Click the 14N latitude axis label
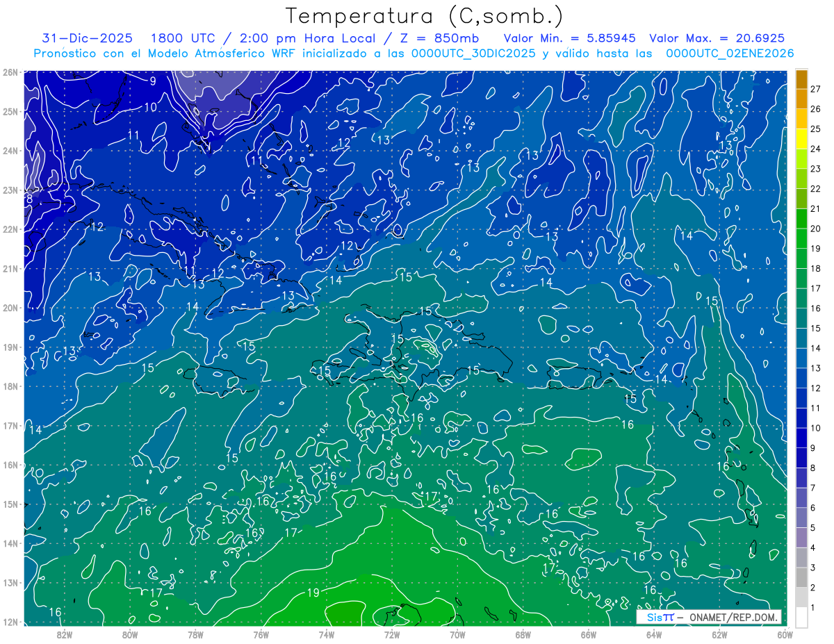 (10, 543)
